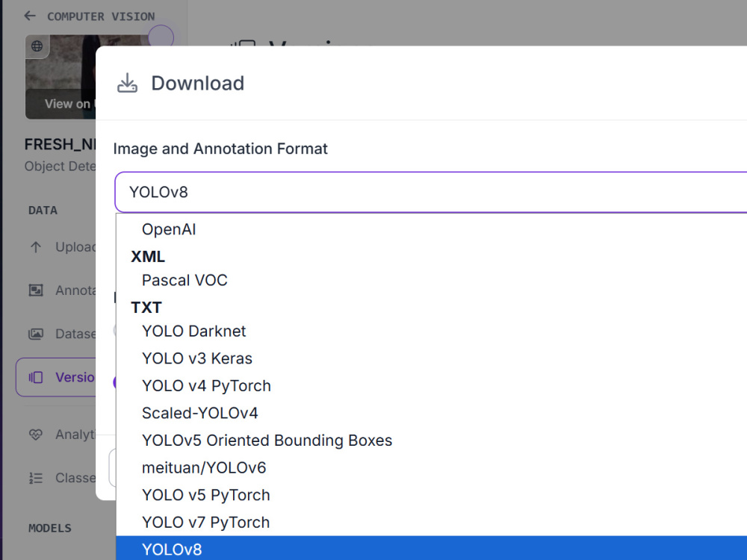The width and height of the screenshot is (747, 560).
Task: Click the TXT group header in list
Action: point(146,308)
